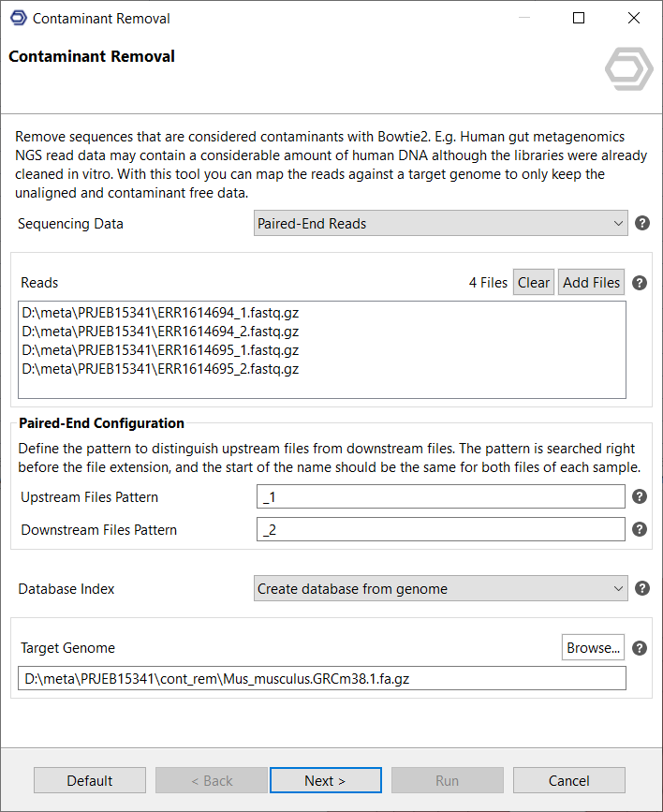Expand the Database Index dropdown
The height and width of the screenshot is (812, 663).
(440, 589)
